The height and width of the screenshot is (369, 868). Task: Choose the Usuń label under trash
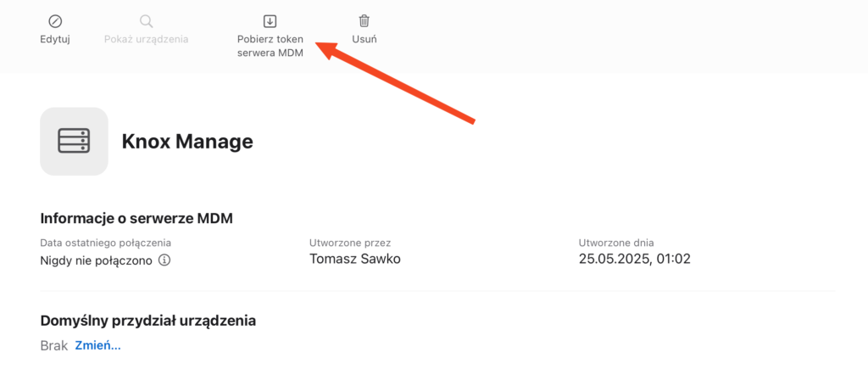pos(364,39)
